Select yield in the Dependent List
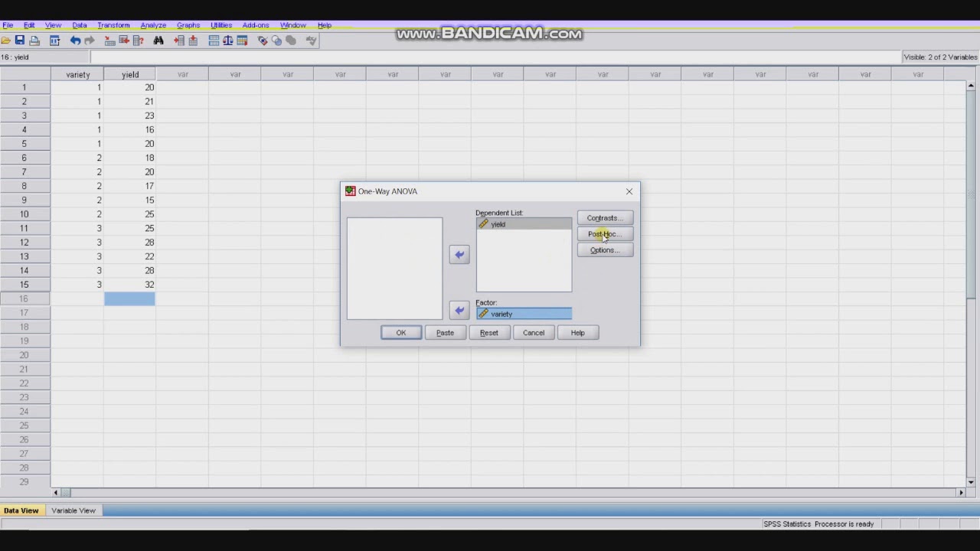The height and width of the screenshot is (551, 980). pyautogui.click(x=524, y=224)
